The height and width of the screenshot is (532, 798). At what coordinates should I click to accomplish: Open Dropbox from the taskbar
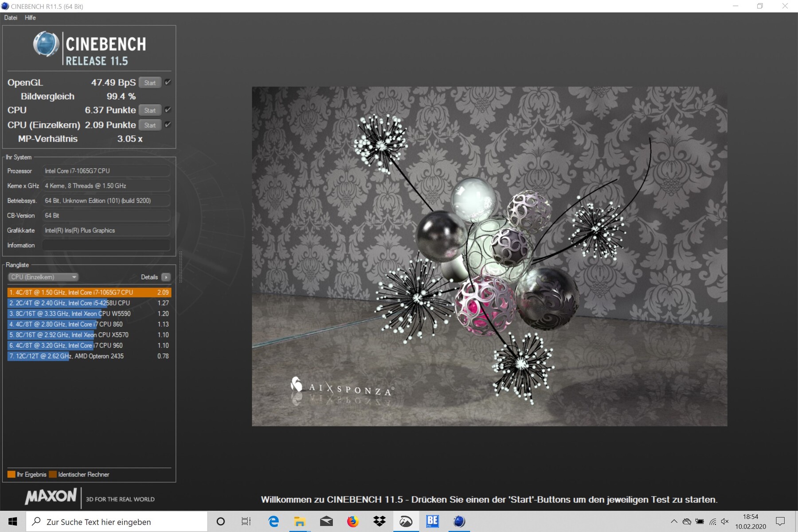coord(379,521)
